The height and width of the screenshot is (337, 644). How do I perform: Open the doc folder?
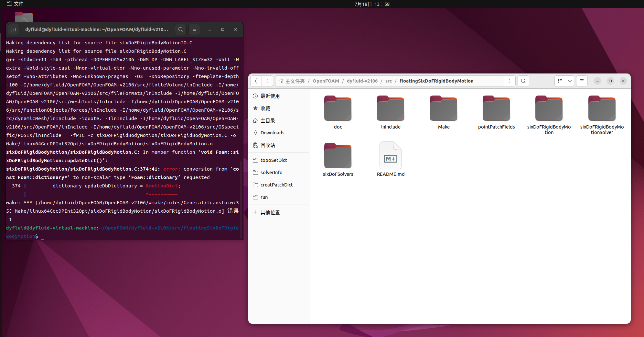pyautogui.click(x=338, y=112)
